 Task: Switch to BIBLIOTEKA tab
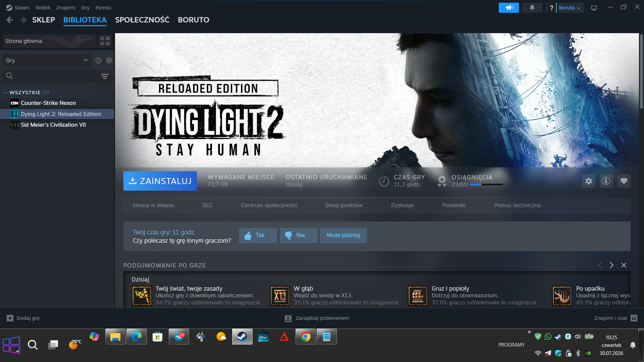(x=85, y=20)
